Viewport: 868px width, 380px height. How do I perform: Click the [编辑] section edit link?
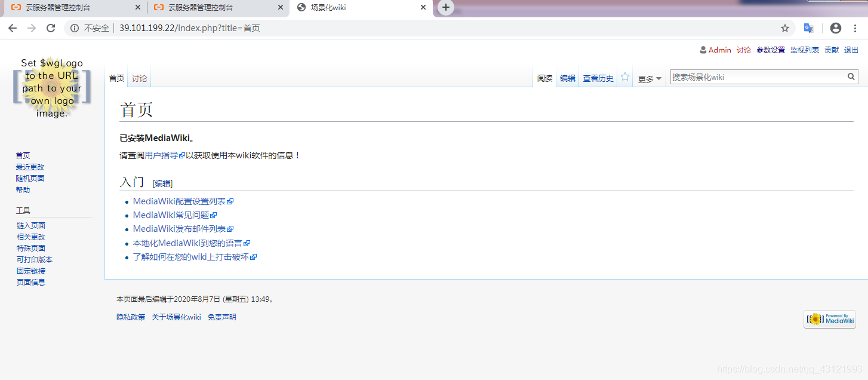[163, 183]
